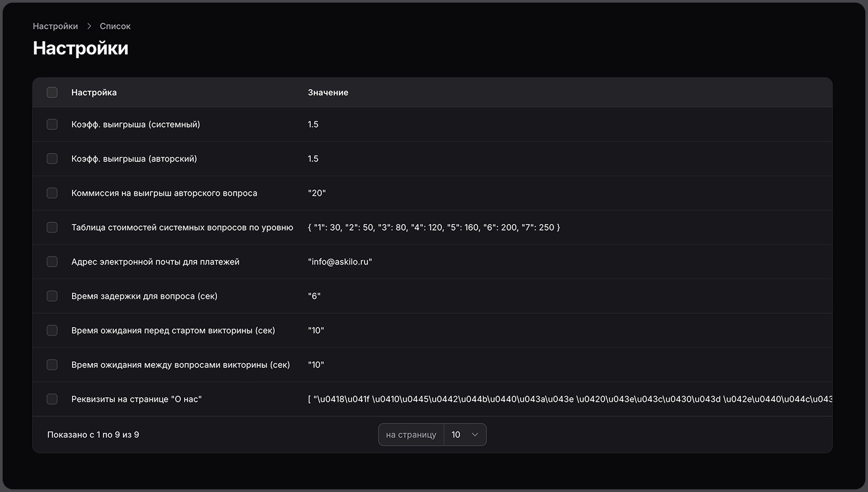This screenshot has width=868, height=492.
Task: Toggle checkbox for Таблица стоимостей системных вопросов
Action: (x=52, y=227)
